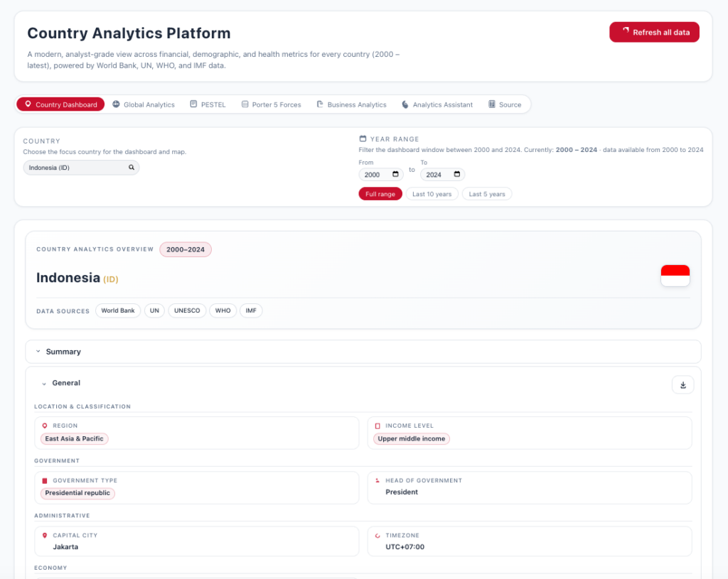Switch to the PESTEL tab

pyautogui.click(x=208, y=104)
